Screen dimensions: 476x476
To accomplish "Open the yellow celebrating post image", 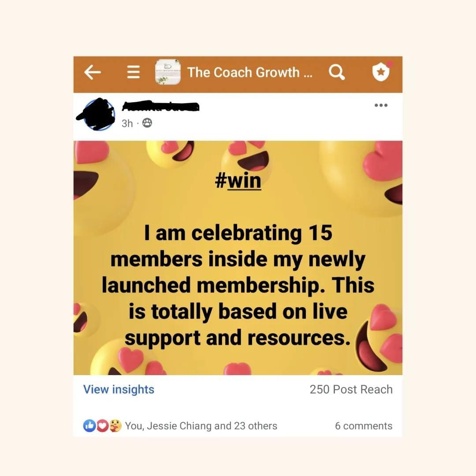I will [x=238, y=258].
